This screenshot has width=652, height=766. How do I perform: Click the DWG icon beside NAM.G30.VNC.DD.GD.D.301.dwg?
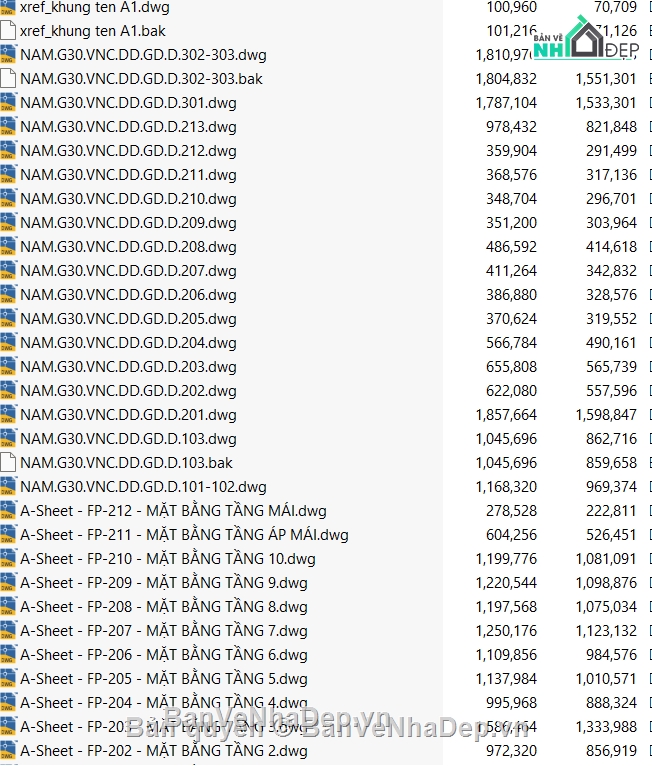8,102
